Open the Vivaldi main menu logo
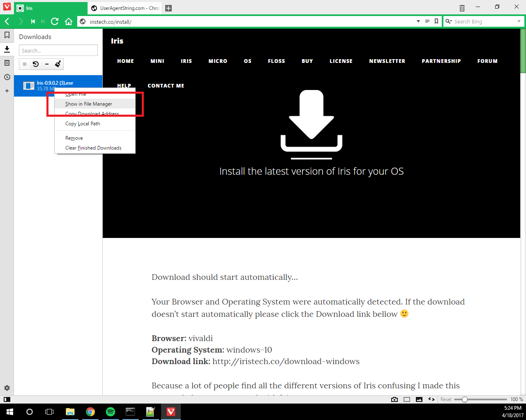 [x=7, y=7]
